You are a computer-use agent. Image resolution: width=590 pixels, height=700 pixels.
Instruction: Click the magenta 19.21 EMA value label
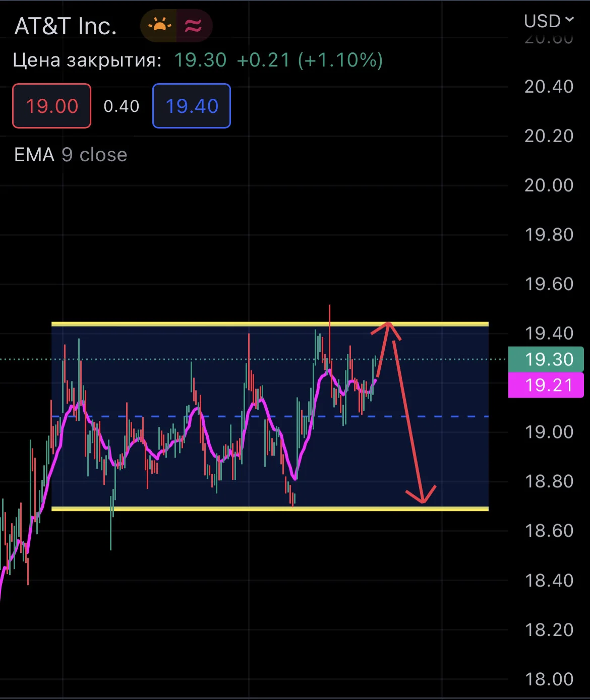[546, 386]
